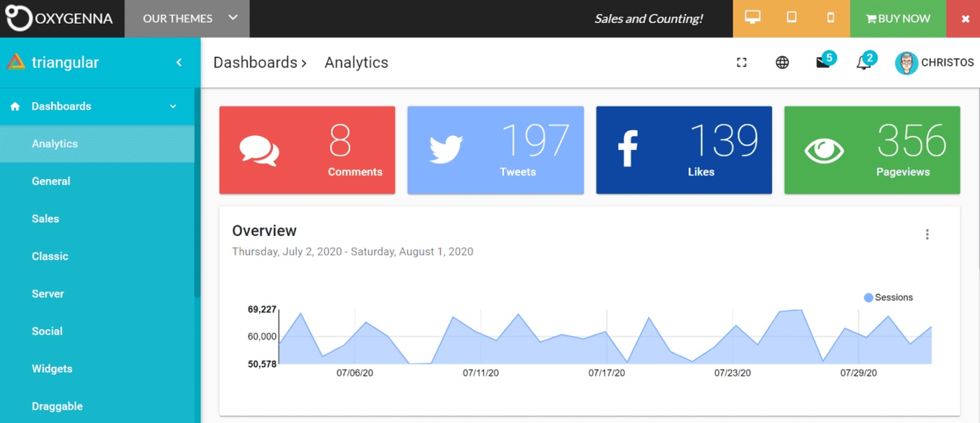Click the Buy Now button
The height and width of the screenshot is (423, 980).
click(x=897, y=19)
